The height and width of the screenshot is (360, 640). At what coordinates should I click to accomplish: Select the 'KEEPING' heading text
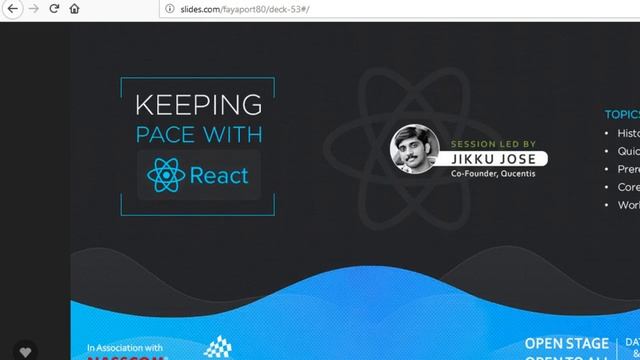coord(199,105)
